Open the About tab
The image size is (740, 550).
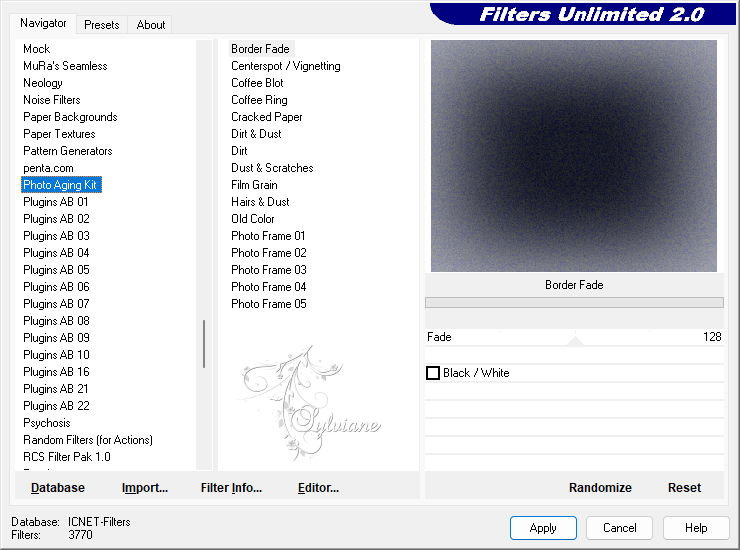[151, 25]
